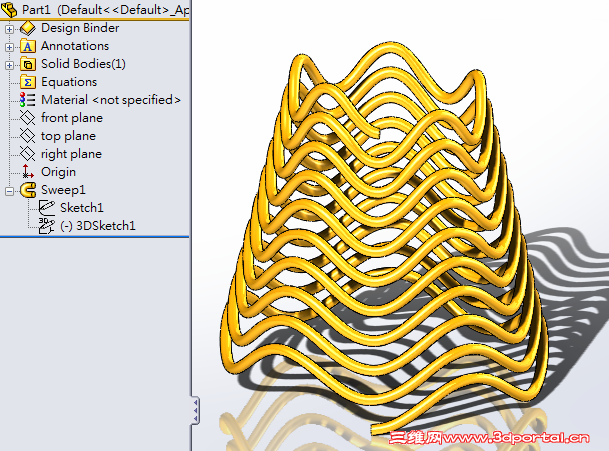
Task: Click the "Equations" tree label
Action: (x=69, y=82)
